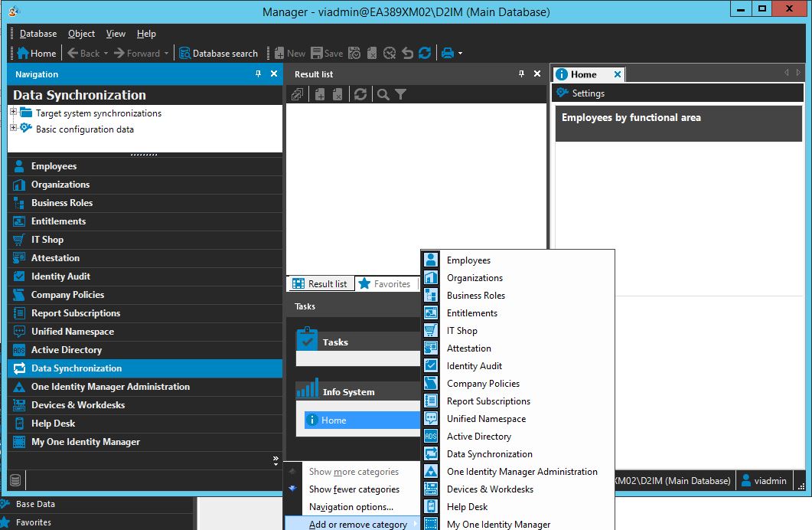Open the Database menu
Screen dimensions: 812x530
pos(38,34)
